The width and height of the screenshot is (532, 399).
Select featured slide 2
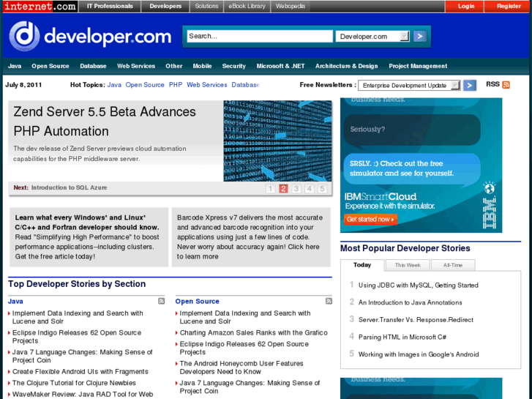tap(283, 188)
